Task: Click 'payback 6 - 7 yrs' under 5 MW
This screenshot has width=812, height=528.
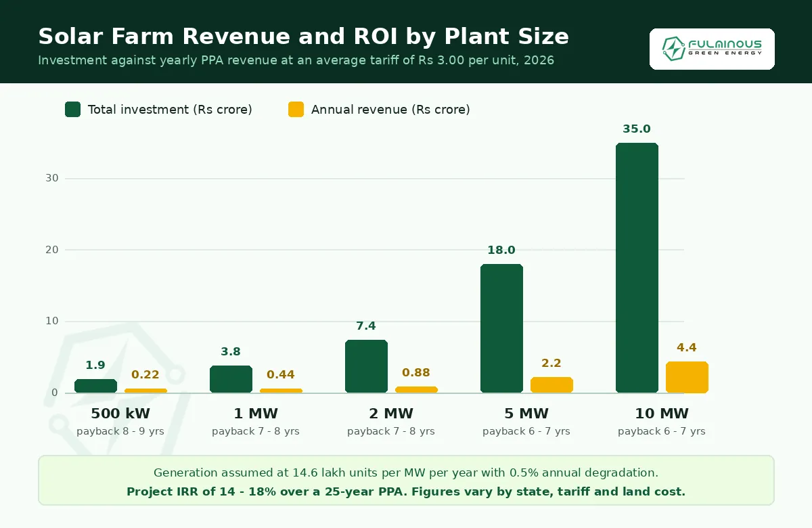Action: tap(526, 431)
